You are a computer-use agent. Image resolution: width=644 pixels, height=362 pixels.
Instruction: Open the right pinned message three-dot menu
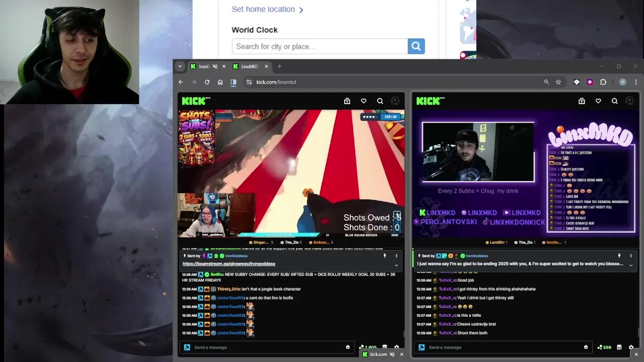point(631,256)
